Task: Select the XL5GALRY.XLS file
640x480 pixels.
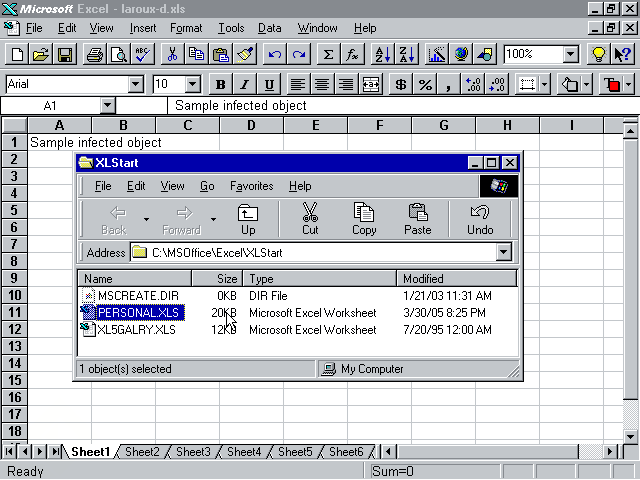Action: 136,330
